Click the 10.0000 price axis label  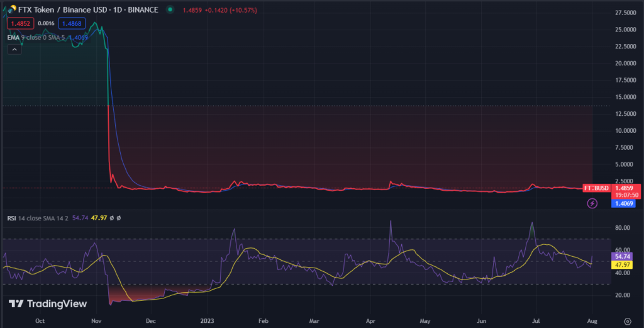point(626,131)
